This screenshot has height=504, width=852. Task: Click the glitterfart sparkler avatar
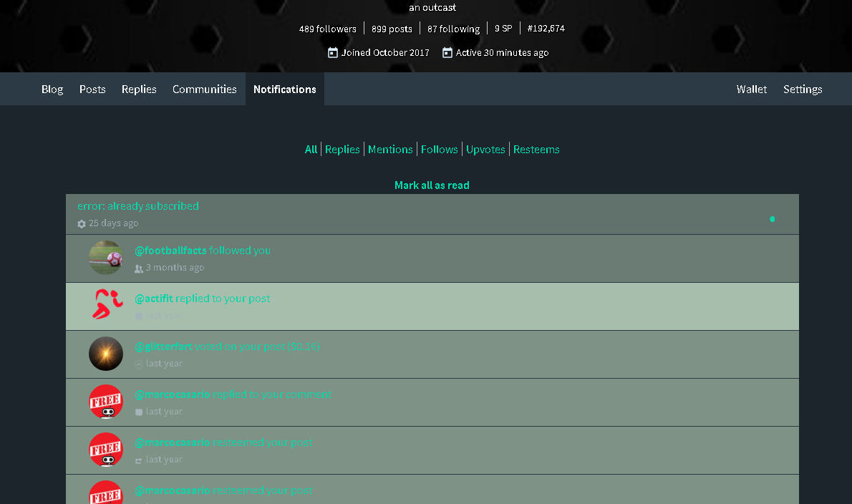coord(106,354)
